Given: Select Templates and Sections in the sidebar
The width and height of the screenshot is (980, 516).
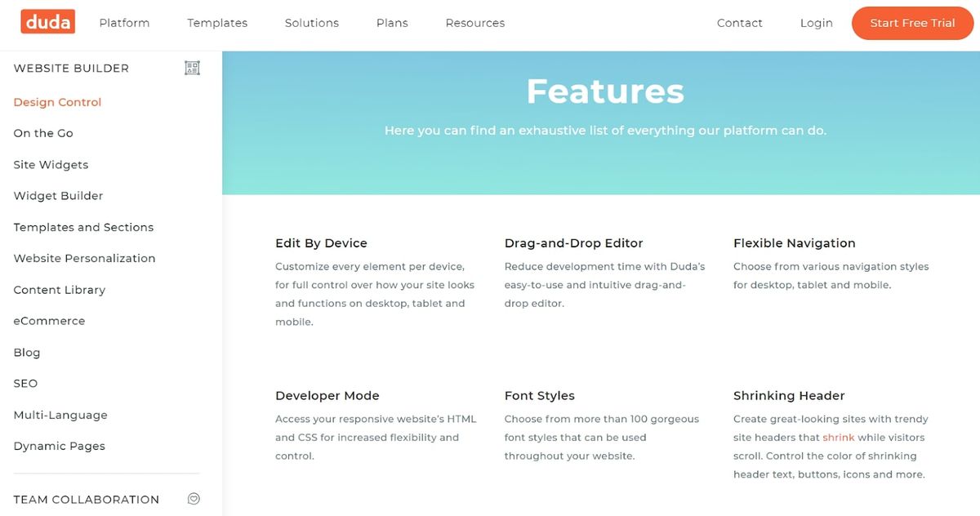Looking at the screenshot, I should (83, 227).
